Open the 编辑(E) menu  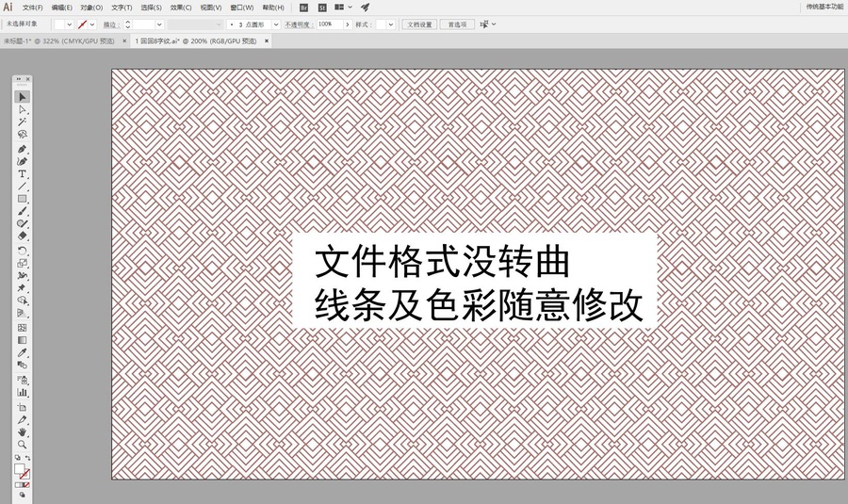coord(61,8)
